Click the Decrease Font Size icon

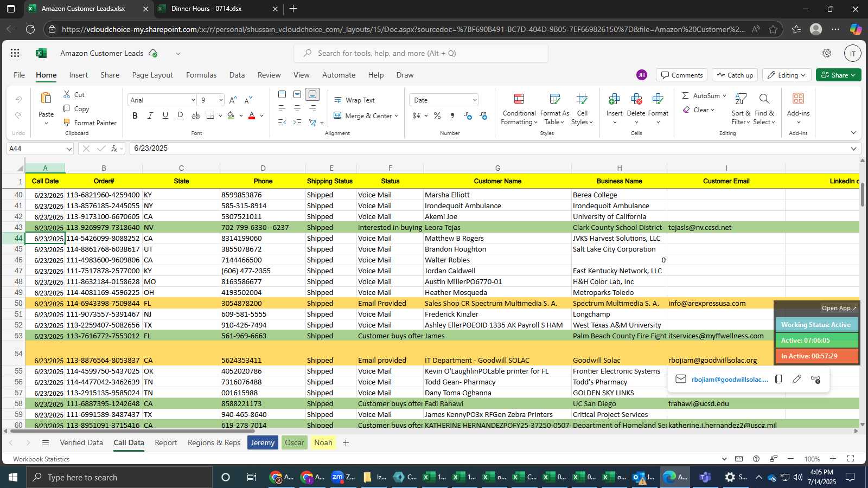[x=248, y=100]
